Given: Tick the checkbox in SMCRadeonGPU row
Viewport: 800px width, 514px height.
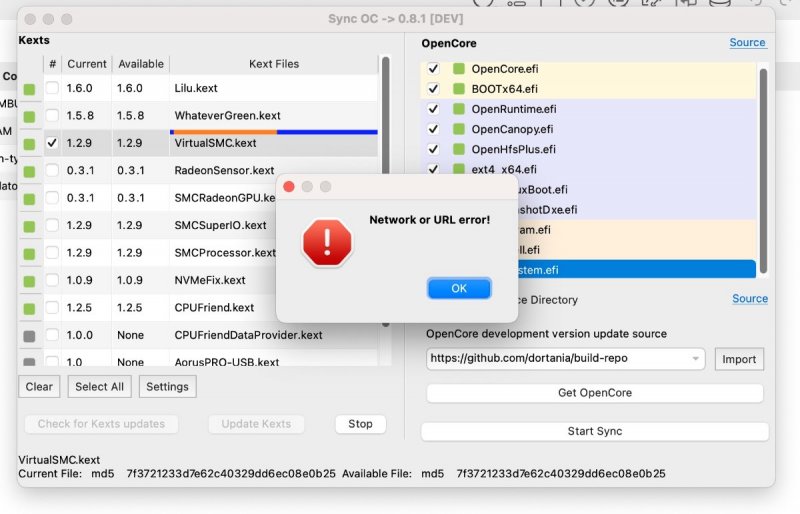Looking at the screenshot, I should pyautogui.click(x=52, y=198).
